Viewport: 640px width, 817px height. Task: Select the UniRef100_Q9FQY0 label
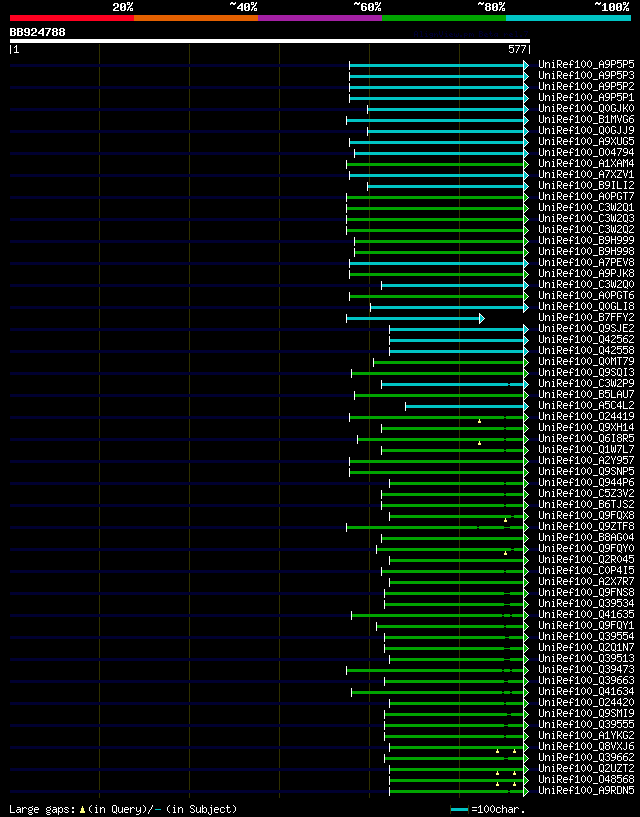click(586, 549)
